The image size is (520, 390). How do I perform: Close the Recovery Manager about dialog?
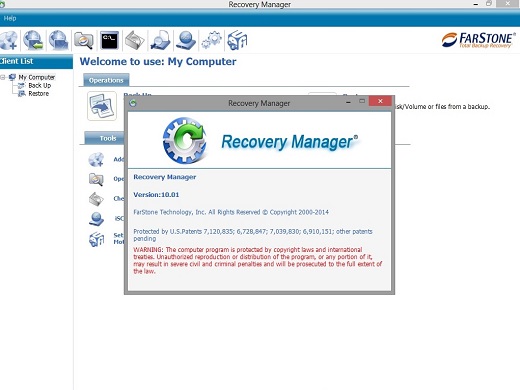[x=380, y=101]
